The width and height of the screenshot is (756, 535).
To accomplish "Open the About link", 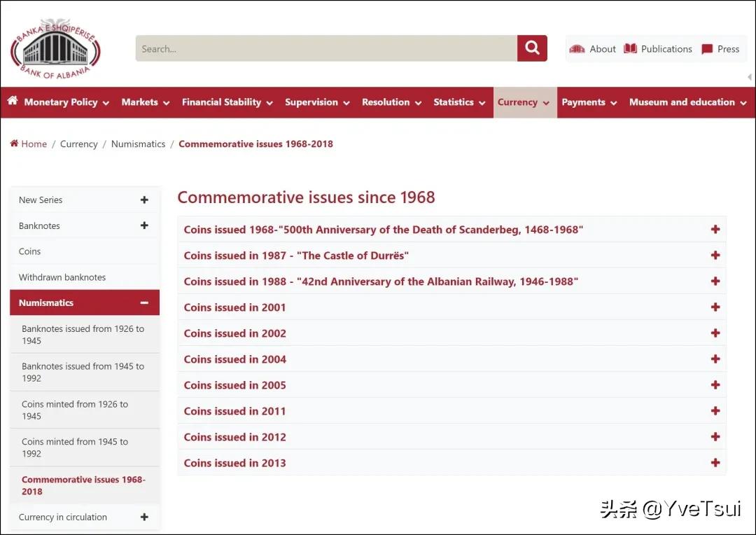I will (602, 49).
